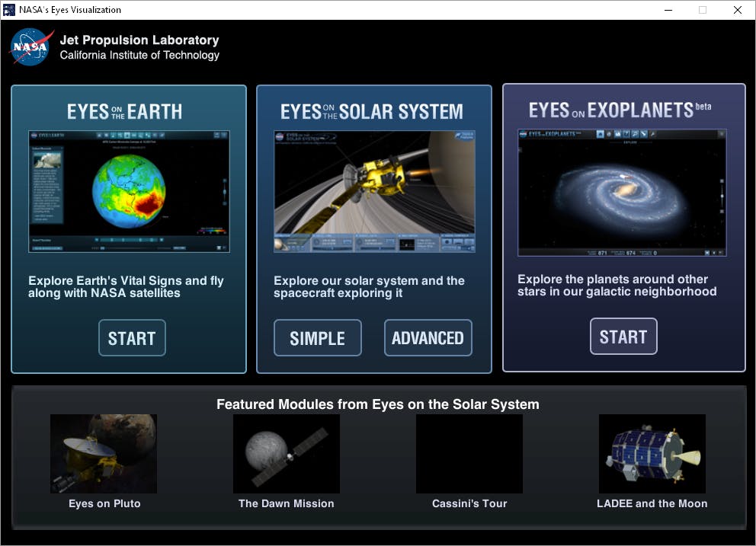Open the Eyes on the Solar System preview screenshot
Image resolution: width=756 pixels, height=546 pixels.
(374, 191)
